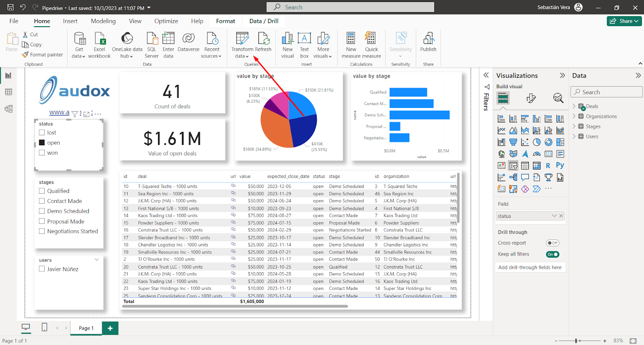Open the users slicer dropdown chevron
The height and width of the screenshot is (345, 644).
click(97, 260)
